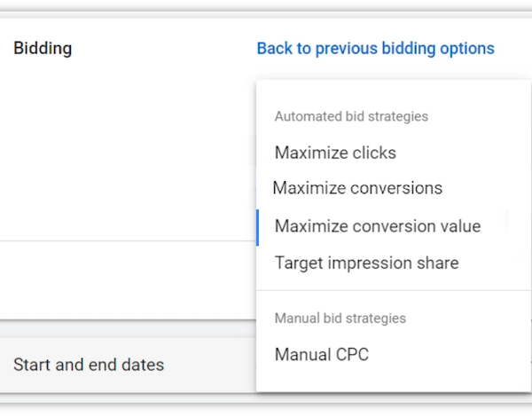Click blue highlight bar beside Maximize conversion value
The height and width of the screenshot is (417, 532).
click(x=257, y=227)
